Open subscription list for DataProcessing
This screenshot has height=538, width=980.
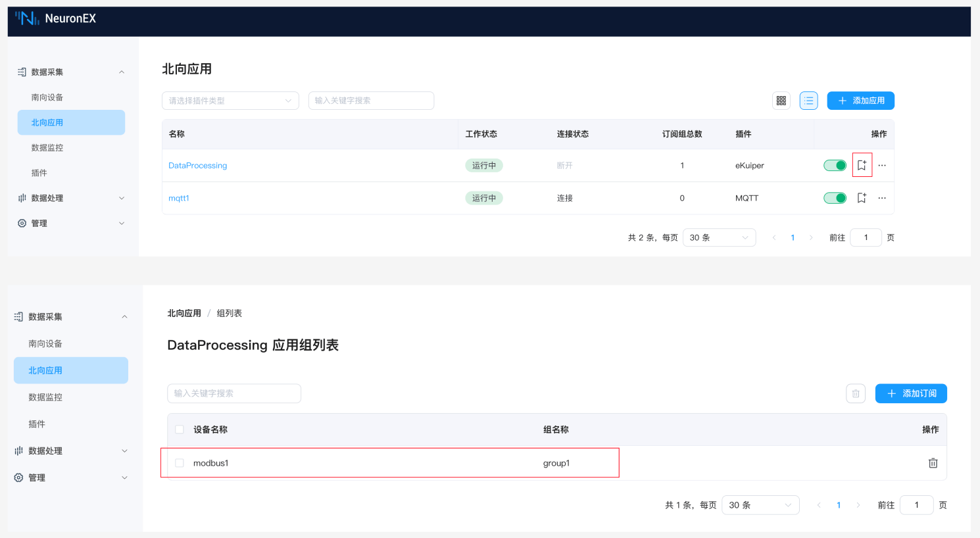(862, 165)
